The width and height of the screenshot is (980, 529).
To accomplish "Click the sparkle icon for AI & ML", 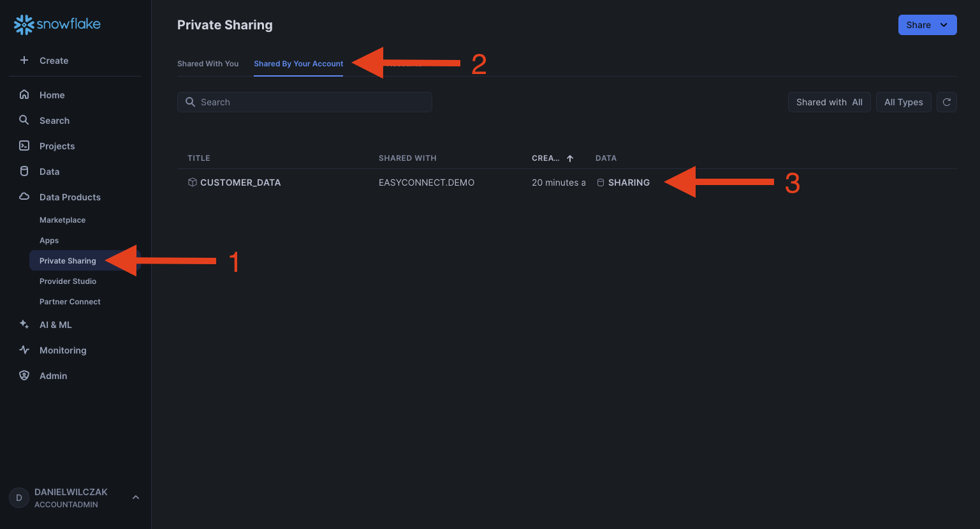I will pyautogui.click(x=24, y=324).
